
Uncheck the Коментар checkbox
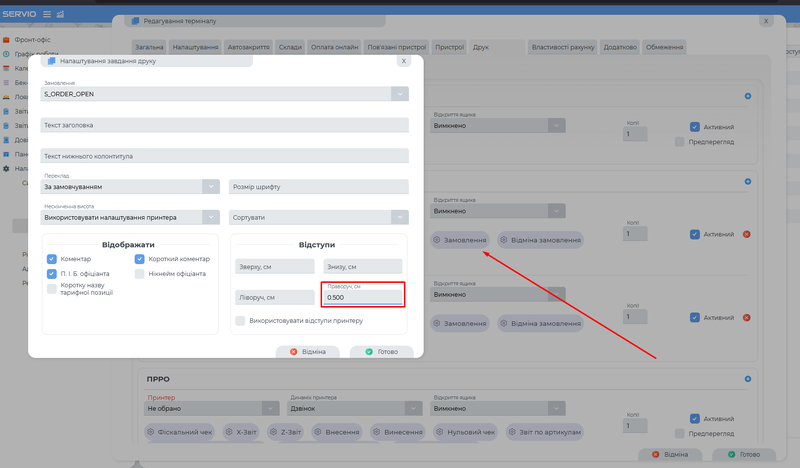click(52, 259)
